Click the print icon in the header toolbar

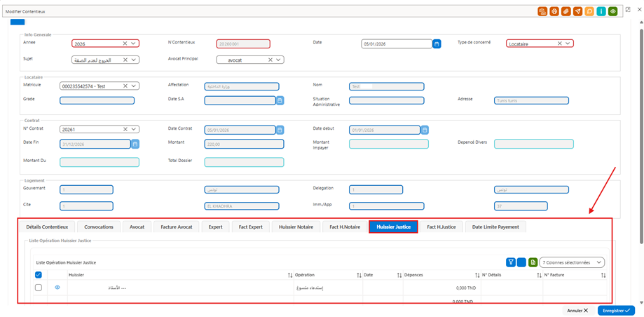click(x=554, y=11)
